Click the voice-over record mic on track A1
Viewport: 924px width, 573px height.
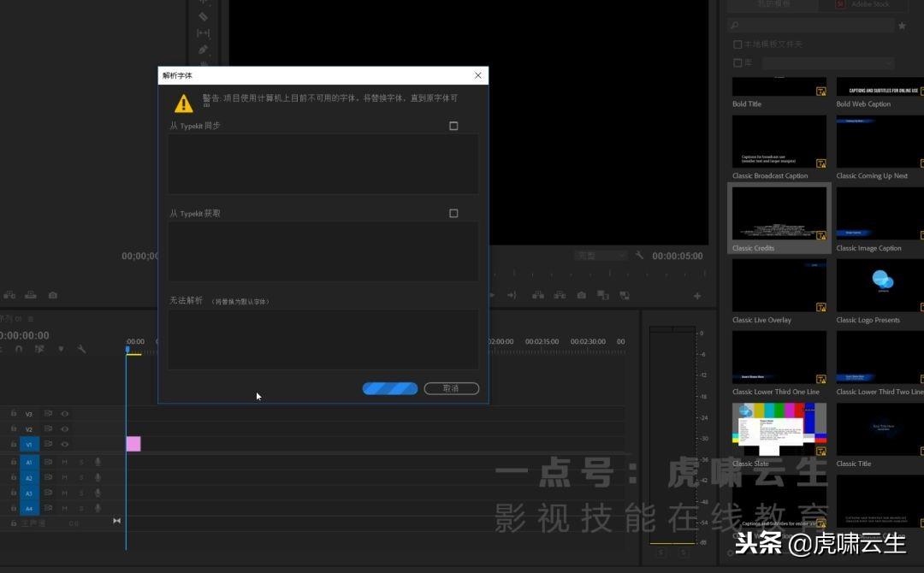click(x=98, y=463)
